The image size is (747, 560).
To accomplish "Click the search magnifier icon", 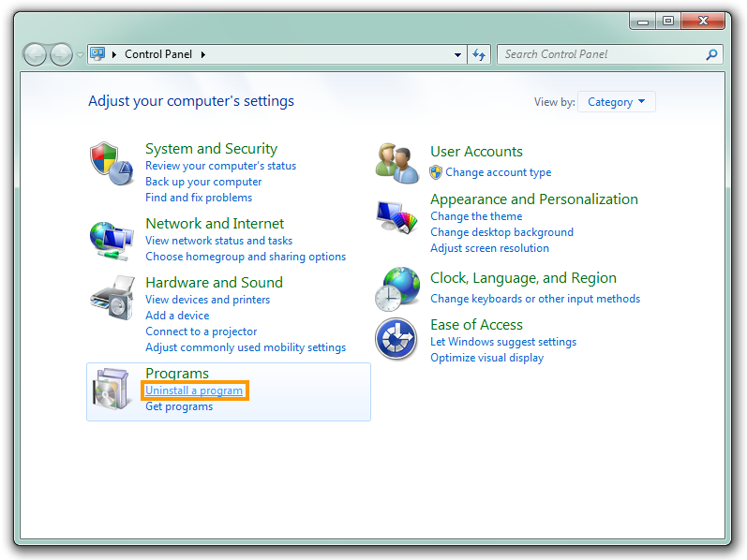I will click(712, 54).
